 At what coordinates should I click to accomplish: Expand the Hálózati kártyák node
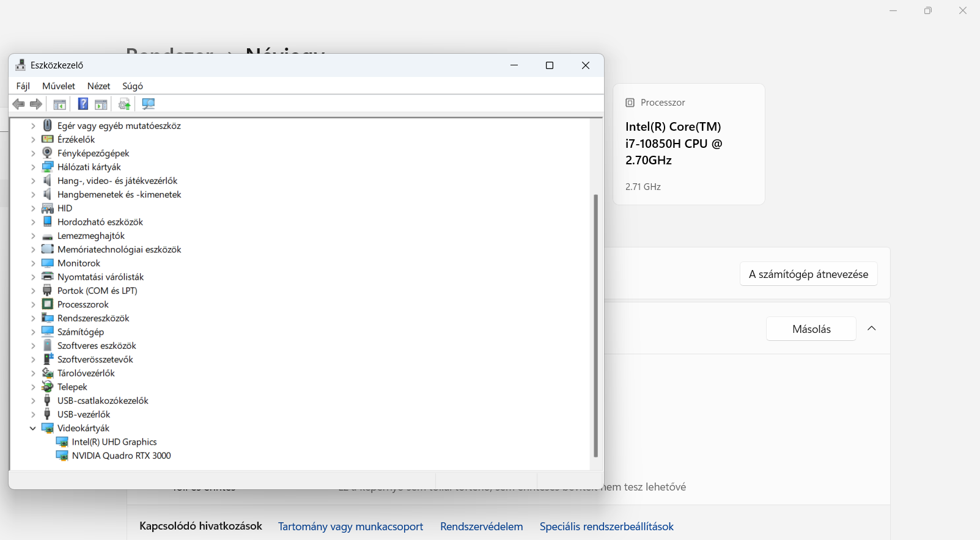tap(33, 167)
